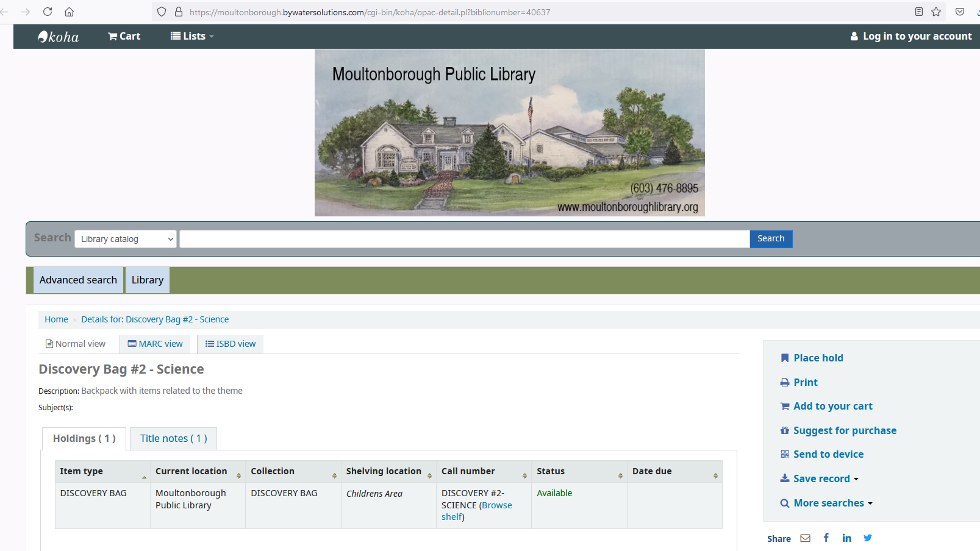The height and width of the screenshot is (551, 980).
Task: Save page to Pocket
Action: click(960, 12)
